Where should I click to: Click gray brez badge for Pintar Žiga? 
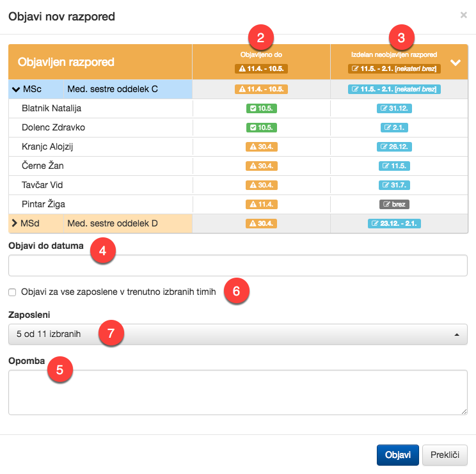tap(394, 205)
